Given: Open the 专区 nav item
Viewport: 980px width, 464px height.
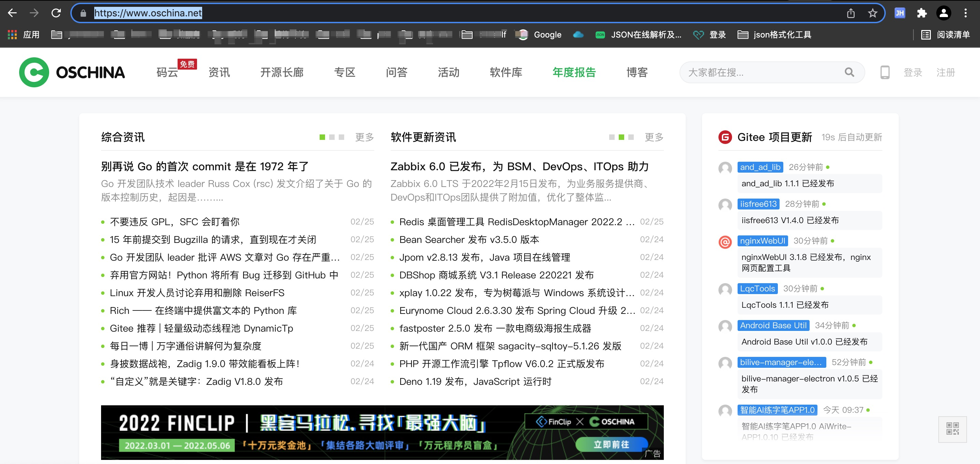Looking at the screenshot, I should pyautogui.click(x=345, y=72).
